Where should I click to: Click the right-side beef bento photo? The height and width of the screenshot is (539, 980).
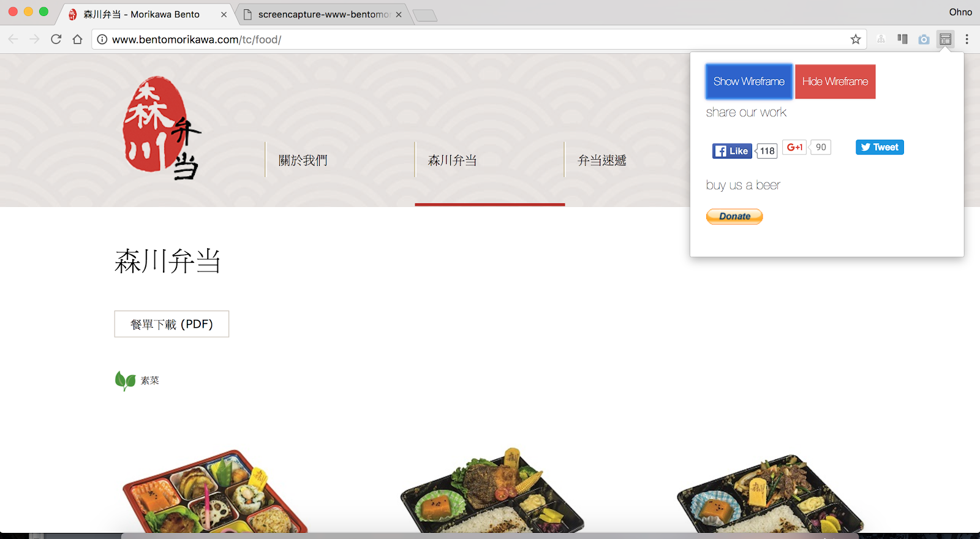tap(770, 494)
